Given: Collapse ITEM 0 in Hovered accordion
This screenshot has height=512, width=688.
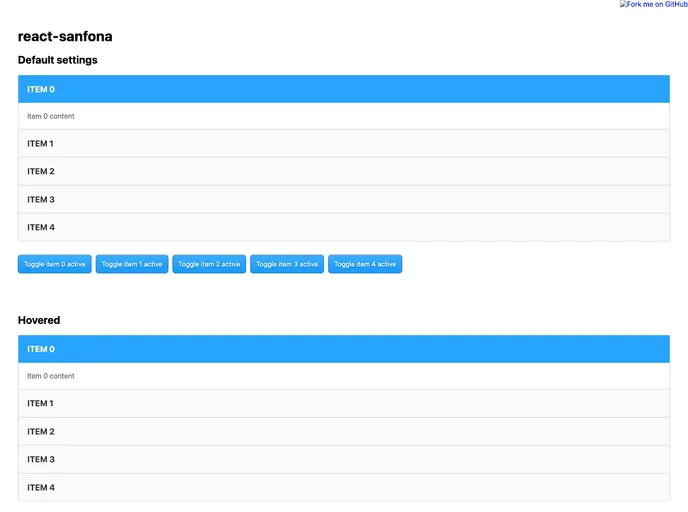Looking at the screenshot, I should 344,349.
